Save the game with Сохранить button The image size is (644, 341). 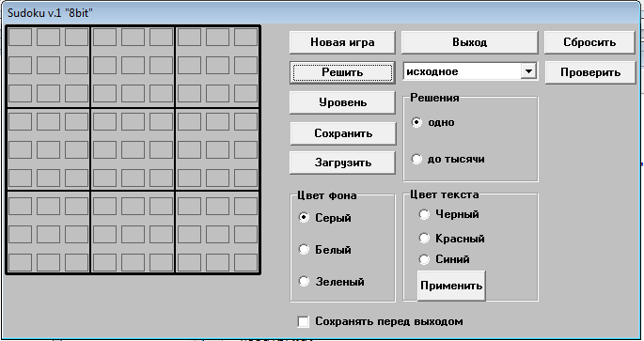pos(343,133)
